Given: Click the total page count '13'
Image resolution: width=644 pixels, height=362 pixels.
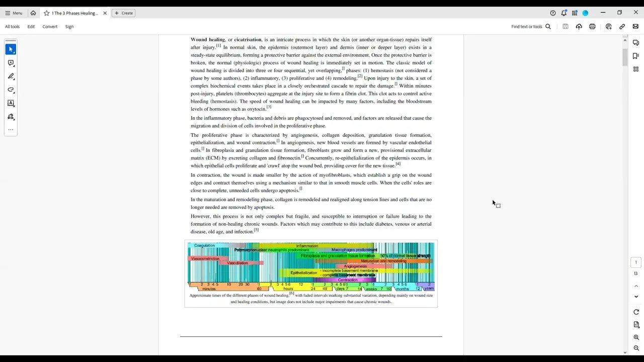Looking at the screenshot, I should [x=635, y=274].
